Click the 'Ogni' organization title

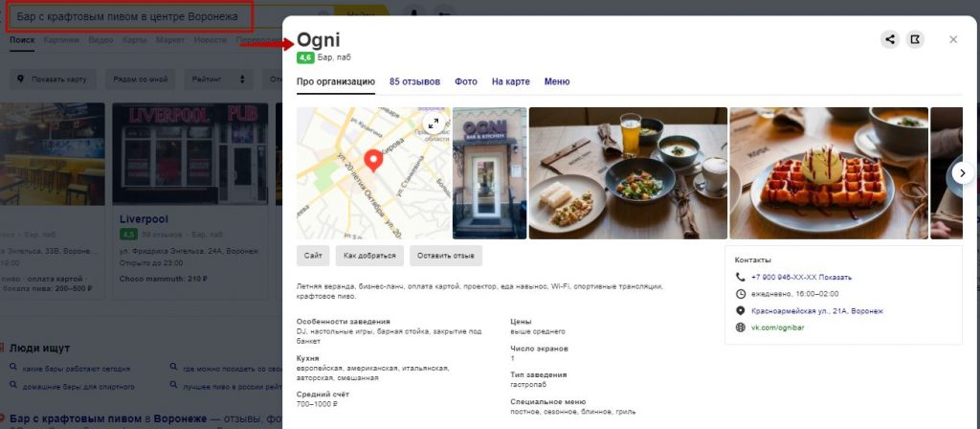(x=318, y=39)
